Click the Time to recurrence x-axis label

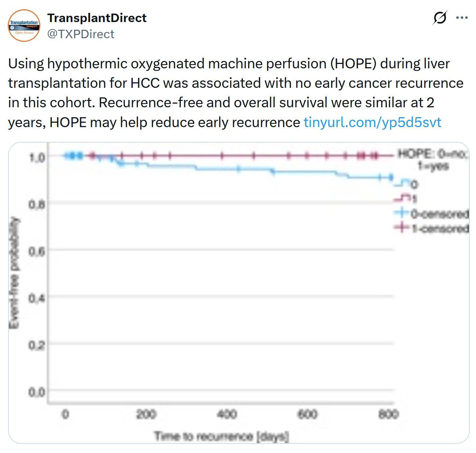point(221,436)
